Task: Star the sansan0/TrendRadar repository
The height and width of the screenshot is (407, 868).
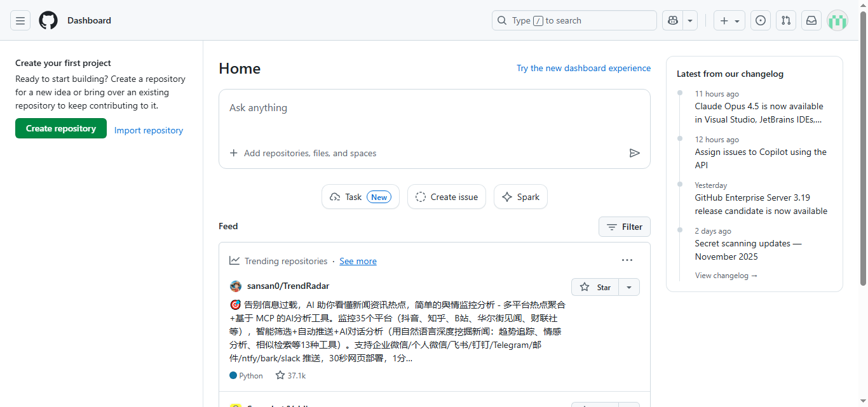Action: point(595,287)
